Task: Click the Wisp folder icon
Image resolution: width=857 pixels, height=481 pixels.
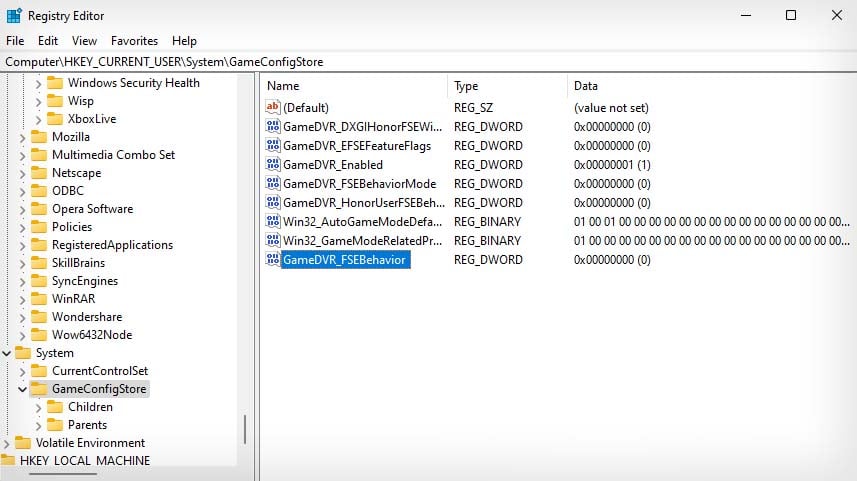Action: point(55,101)
